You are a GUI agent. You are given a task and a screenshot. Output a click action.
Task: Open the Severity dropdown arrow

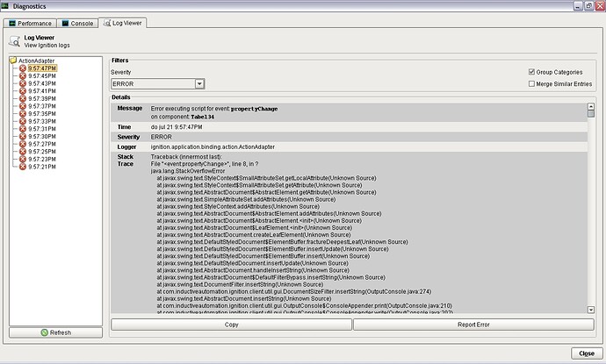point(199,83)
